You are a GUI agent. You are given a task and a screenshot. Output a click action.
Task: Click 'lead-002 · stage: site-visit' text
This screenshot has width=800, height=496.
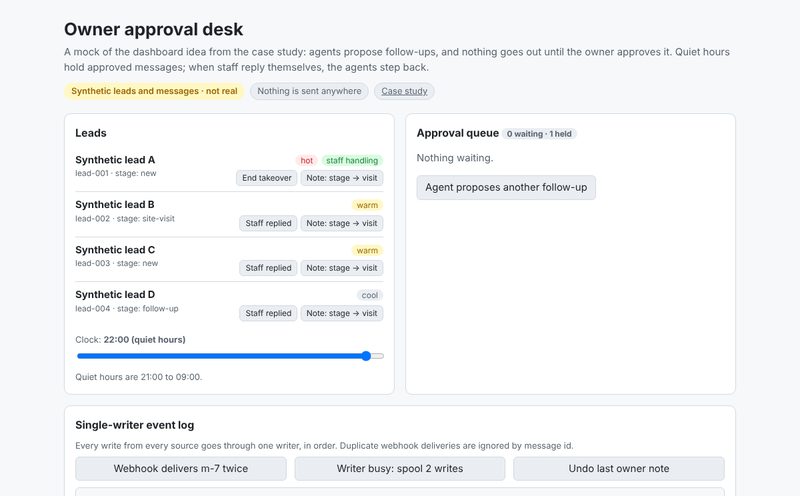click(x=125, y=218)
